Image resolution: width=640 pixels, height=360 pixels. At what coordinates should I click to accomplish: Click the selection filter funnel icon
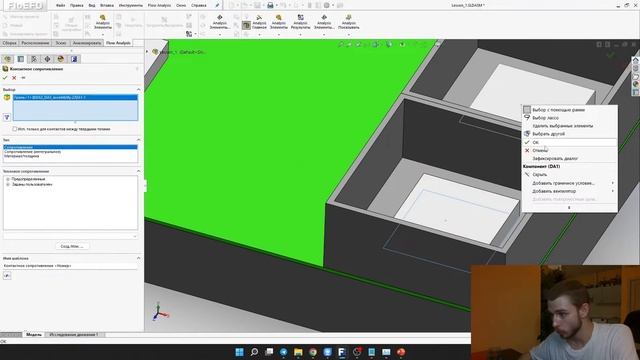[7, 118]
